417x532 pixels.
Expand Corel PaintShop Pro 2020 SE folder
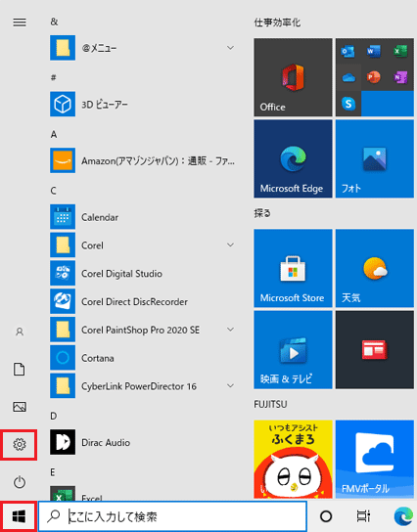pyautogui.click(x=231, y=330)
